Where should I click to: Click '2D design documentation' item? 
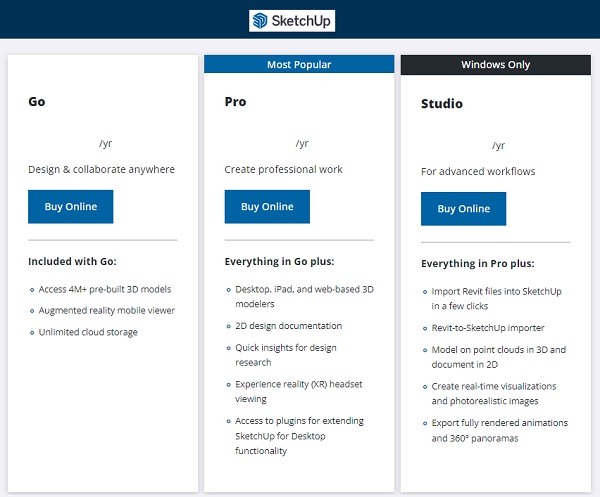click(x=289, y=326)
